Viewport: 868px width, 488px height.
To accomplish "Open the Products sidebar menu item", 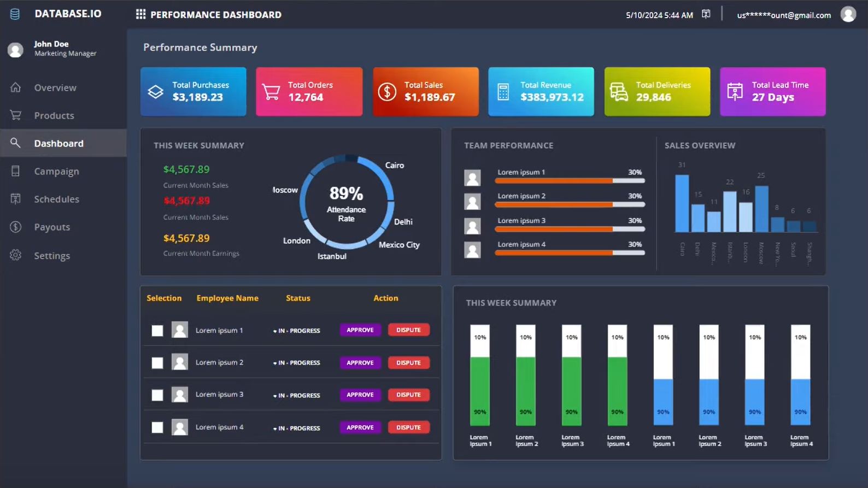I will (x=54, y=115).
